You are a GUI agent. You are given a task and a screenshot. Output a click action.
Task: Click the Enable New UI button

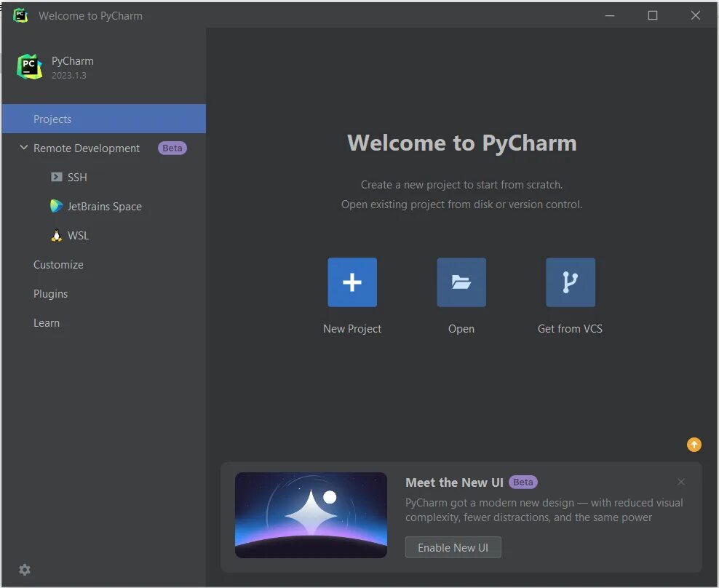pyautogui.click(x=453, y=548)
